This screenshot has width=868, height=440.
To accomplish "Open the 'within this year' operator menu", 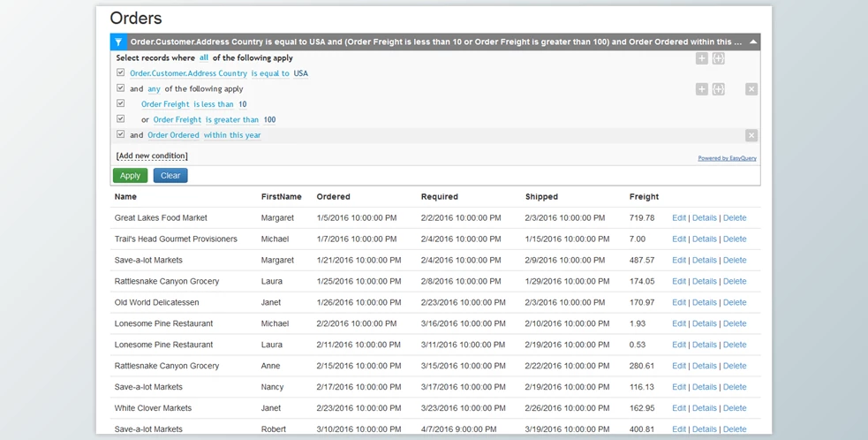I will (232, 135).
